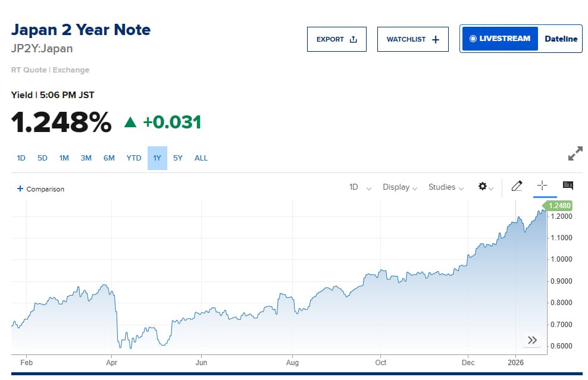Screen dimensions: 588x380
Task: Select the 1Y range toggle
Action: point(157,158)
